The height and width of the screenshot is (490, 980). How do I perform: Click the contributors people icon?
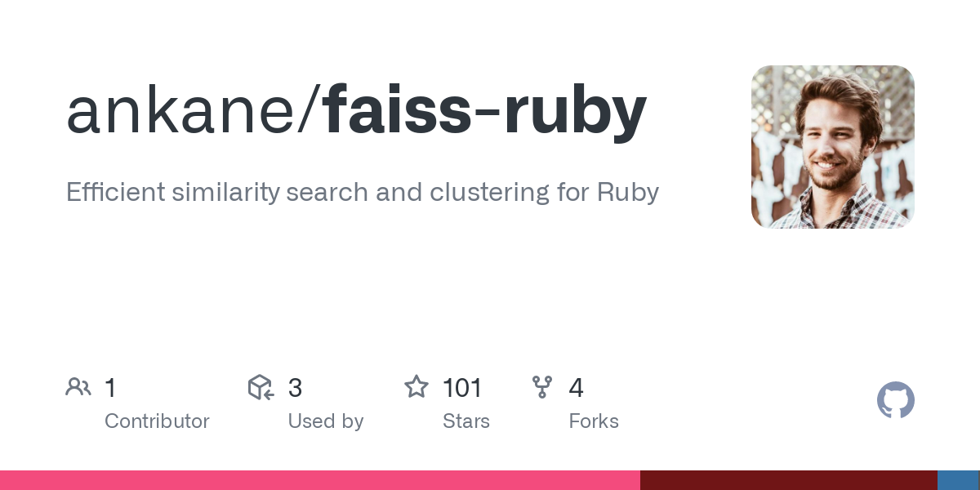[x=78, y=387]
